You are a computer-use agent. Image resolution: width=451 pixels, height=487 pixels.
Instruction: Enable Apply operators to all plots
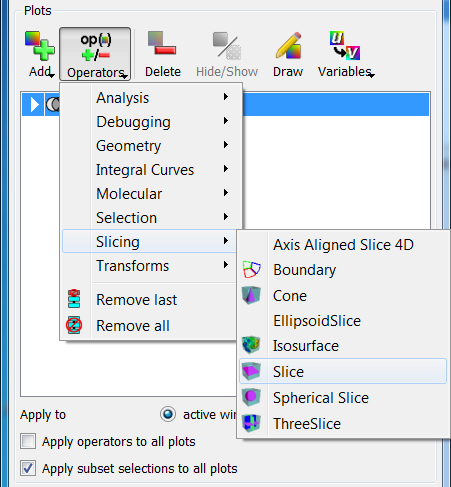28,441
